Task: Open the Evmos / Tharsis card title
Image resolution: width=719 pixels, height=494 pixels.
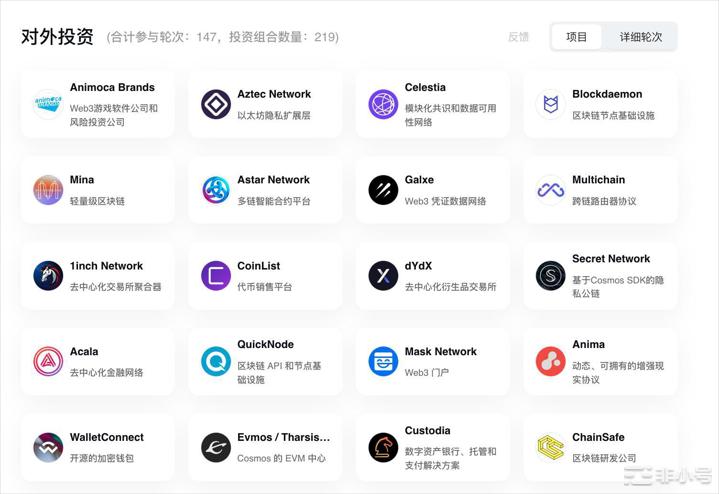Action: click(x=283, y=438)
